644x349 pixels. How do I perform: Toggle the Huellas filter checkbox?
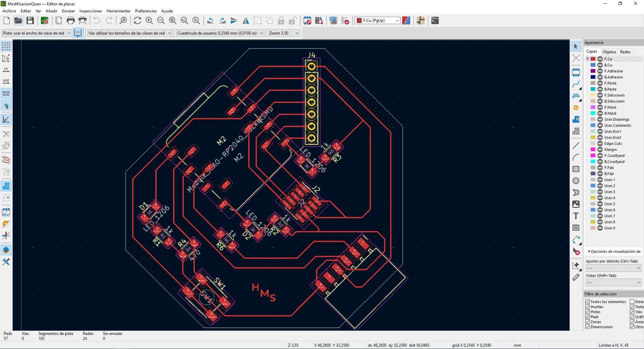click(x=588, y=307)
